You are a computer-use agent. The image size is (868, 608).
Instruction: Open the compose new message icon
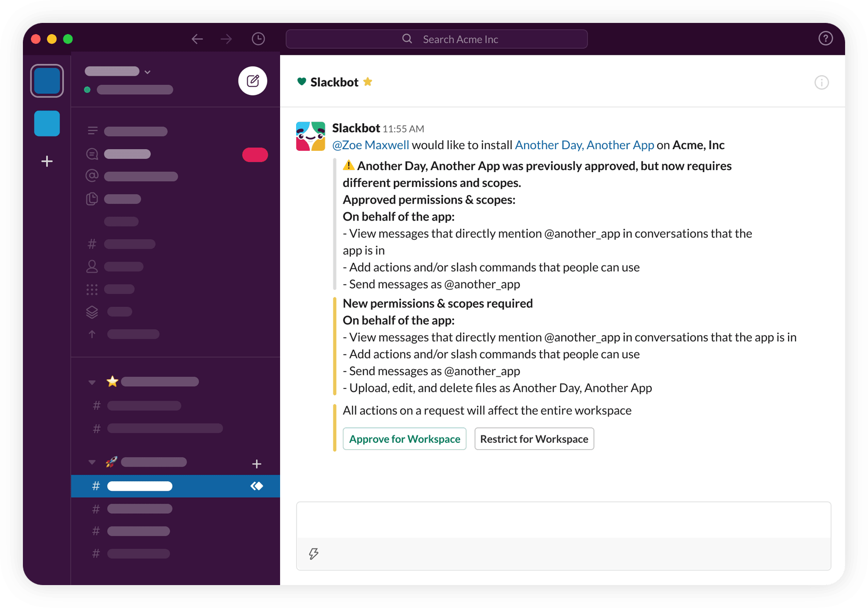coord(252,80)
